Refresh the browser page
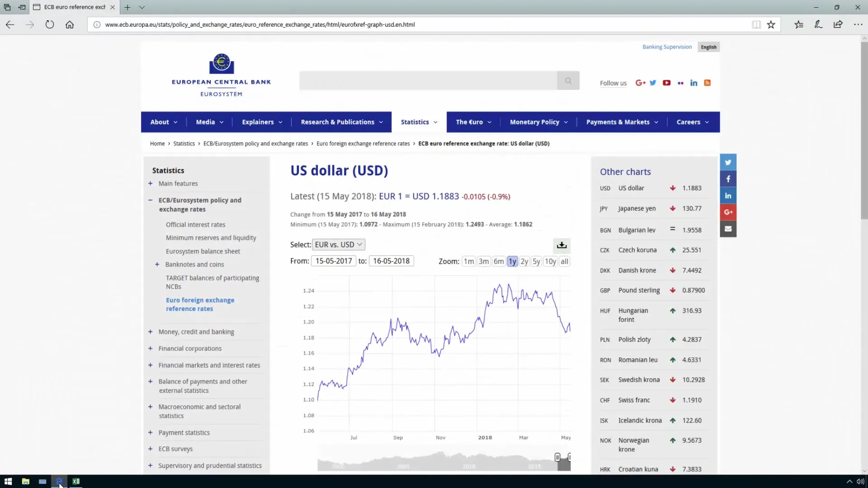This screenshot has width=868, height=488. click(x=50, y=24)
